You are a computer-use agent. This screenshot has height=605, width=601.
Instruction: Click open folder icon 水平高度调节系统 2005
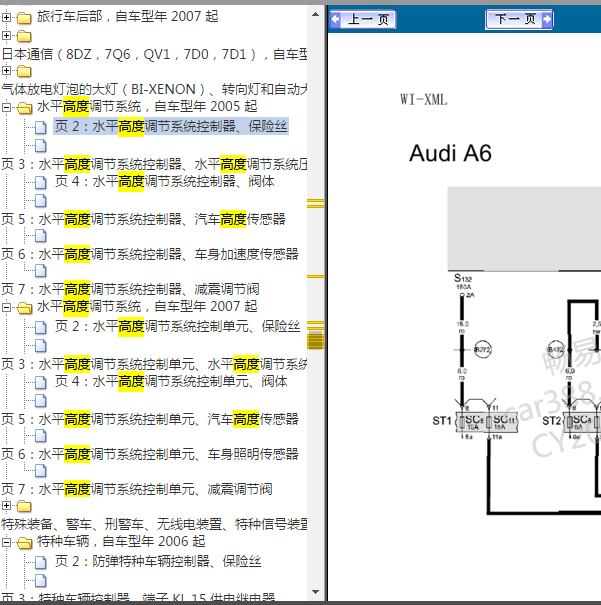25,108
